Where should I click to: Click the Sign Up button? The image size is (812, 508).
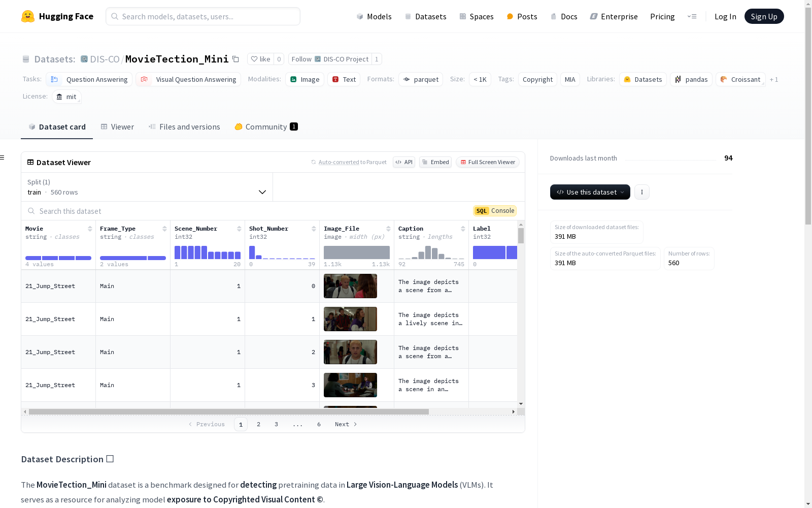(764, 16)
